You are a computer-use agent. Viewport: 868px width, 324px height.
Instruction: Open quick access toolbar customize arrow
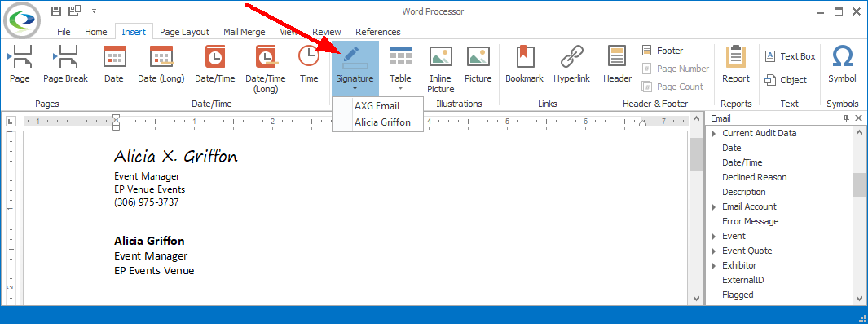[x=94, y=11]
